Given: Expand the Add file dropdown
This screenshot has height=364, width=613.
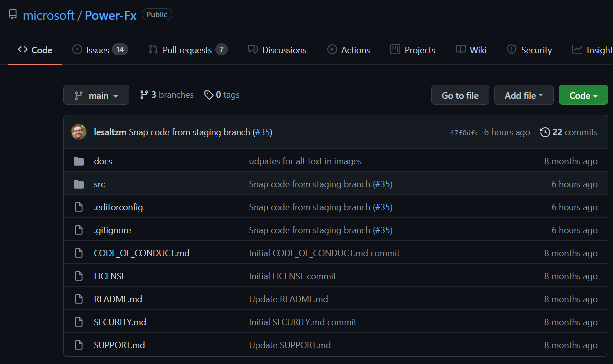Looking at the screenshot, I should click(523, 95).
